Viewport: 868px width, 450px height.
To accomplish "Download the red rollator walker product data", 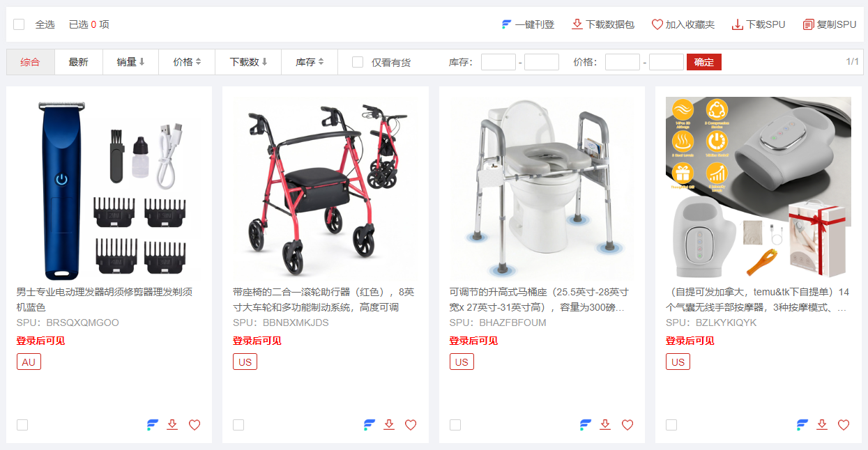I will click(389, 425).
